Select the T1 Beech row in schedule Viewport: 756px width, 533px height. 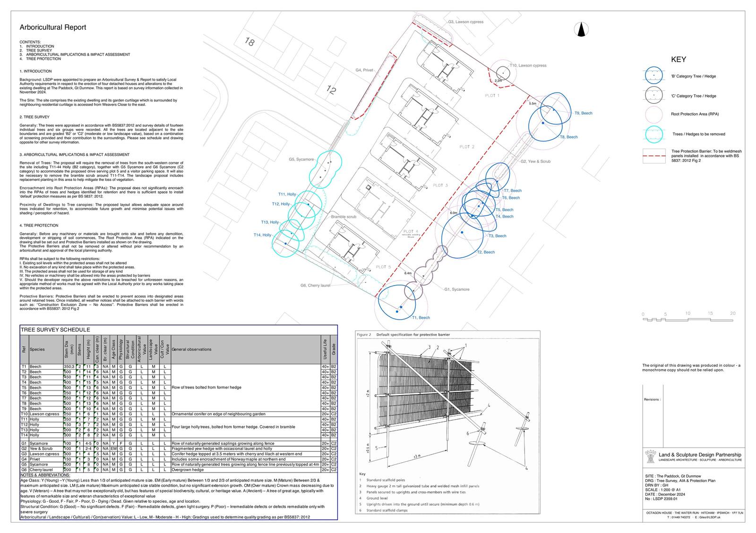[178, 366]
